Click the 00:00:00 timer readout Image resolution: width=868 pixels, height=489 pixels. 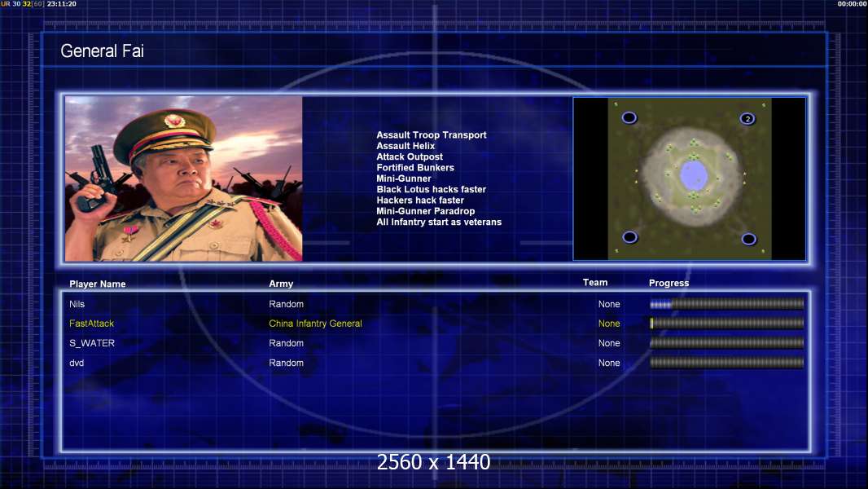click(x=853, y=4)
